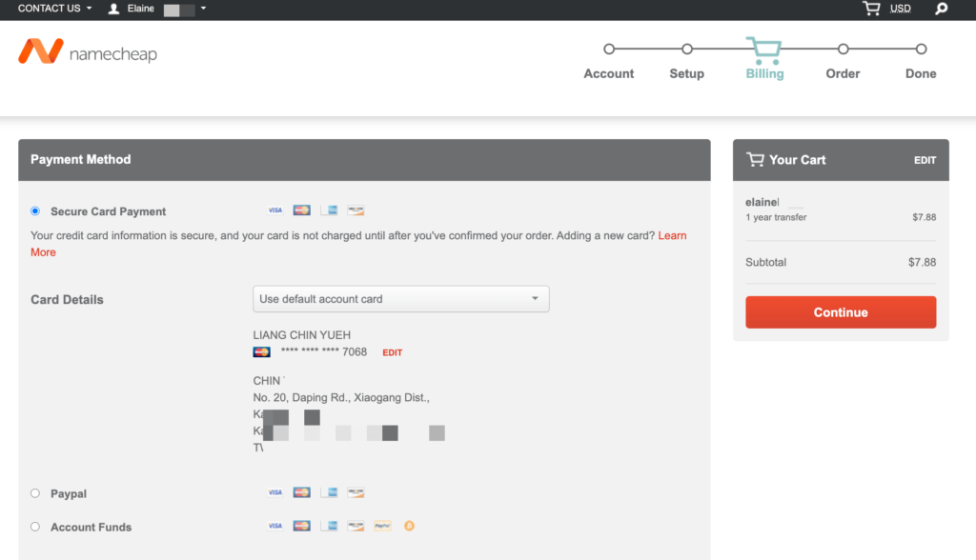
Task: Go to the Account checkout step
Action: click(609, 73)
